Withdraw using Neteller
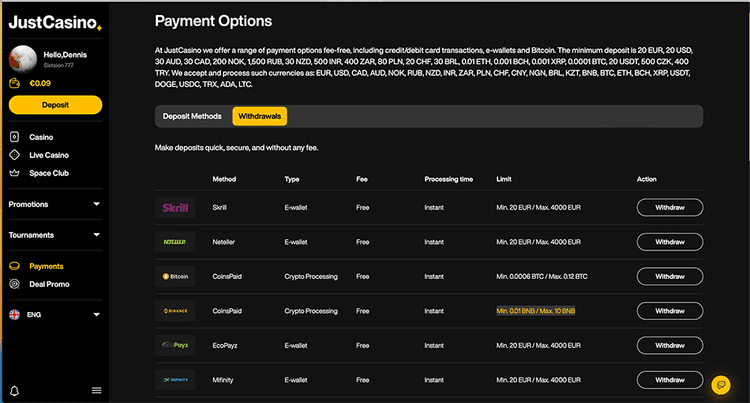This screenshot has width=750, height=403. click(670, 242)
